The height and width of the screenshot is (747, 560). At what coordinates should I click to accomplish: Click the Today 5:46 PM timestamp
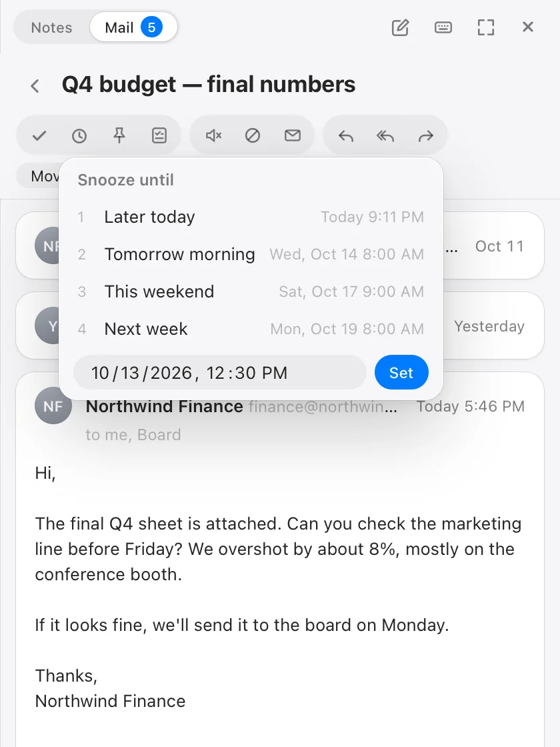(471, 406)
